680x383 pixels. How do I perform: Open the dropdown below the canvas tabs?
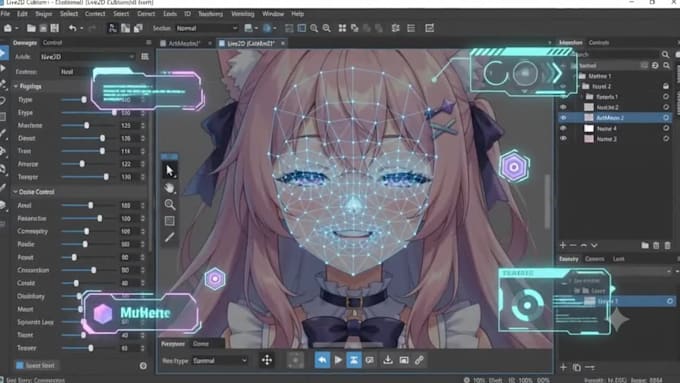click(x=220, y=360)
